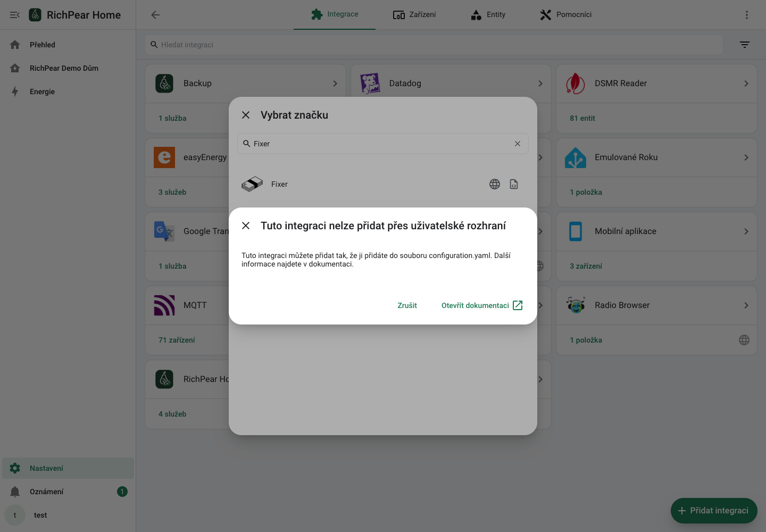Open Energie in the sidebar
Viewport: 766px width, 532px height.
click(x=68, y=92)
